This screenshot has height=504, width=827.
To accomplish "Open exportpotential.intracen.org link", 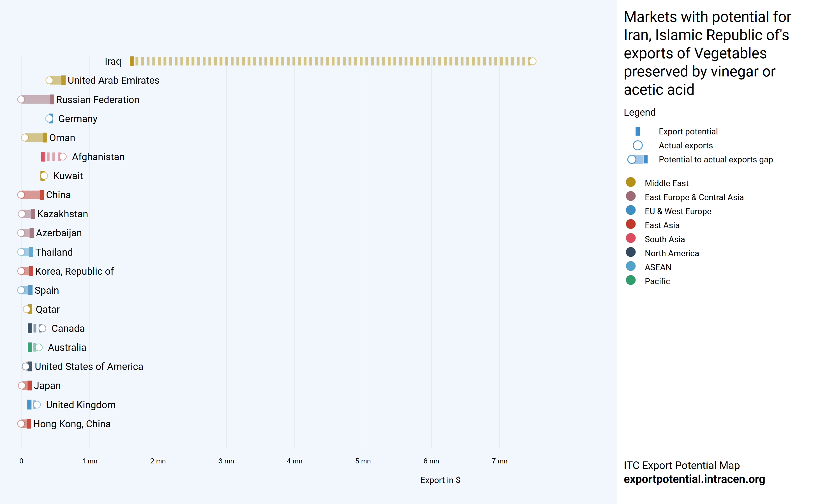I will [x=694, y=479].
